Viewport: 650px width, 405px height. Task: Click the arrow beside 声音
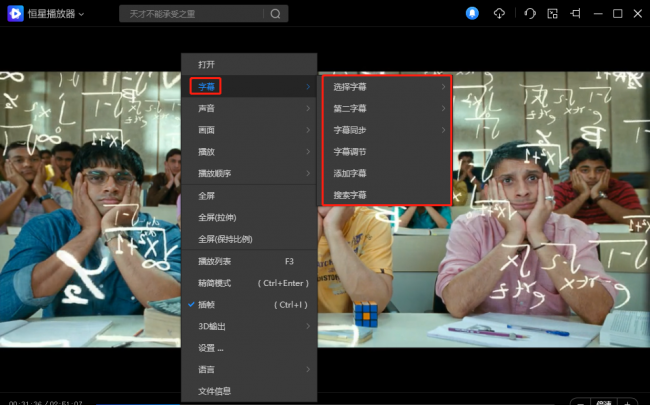tap(308, 108)
